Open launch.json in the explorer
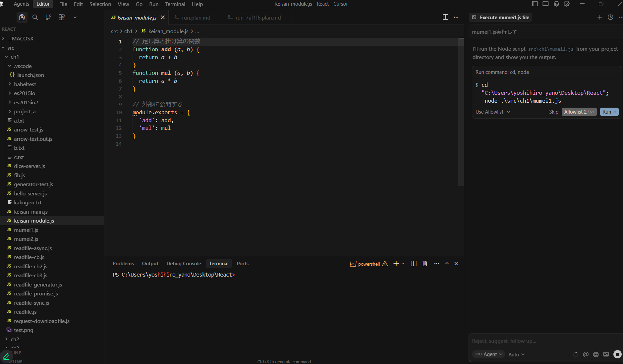 [x=52, y=75]
